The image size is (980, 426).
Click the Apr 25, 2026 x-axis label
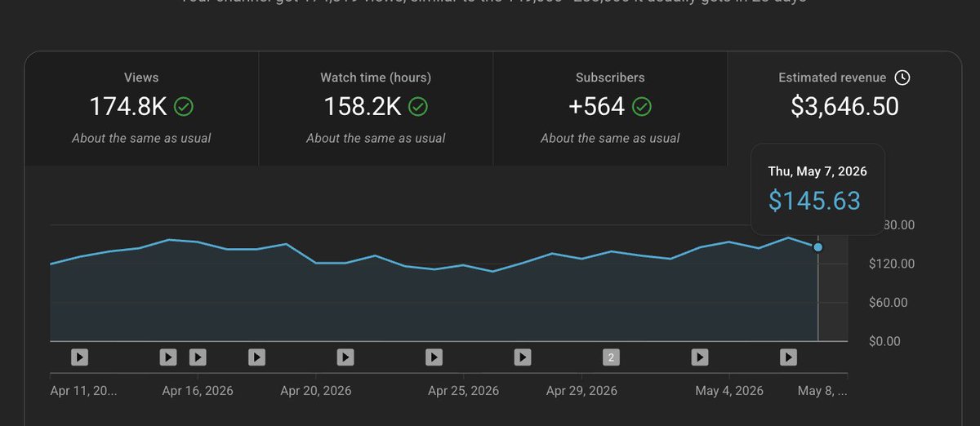pos(464,391)
